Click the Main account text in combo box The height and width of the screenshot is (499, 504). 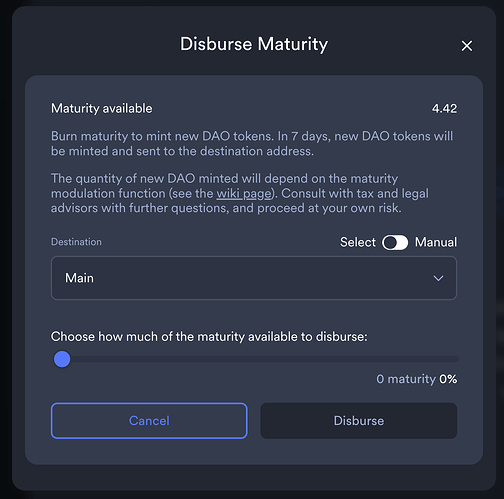pos(79,278)
